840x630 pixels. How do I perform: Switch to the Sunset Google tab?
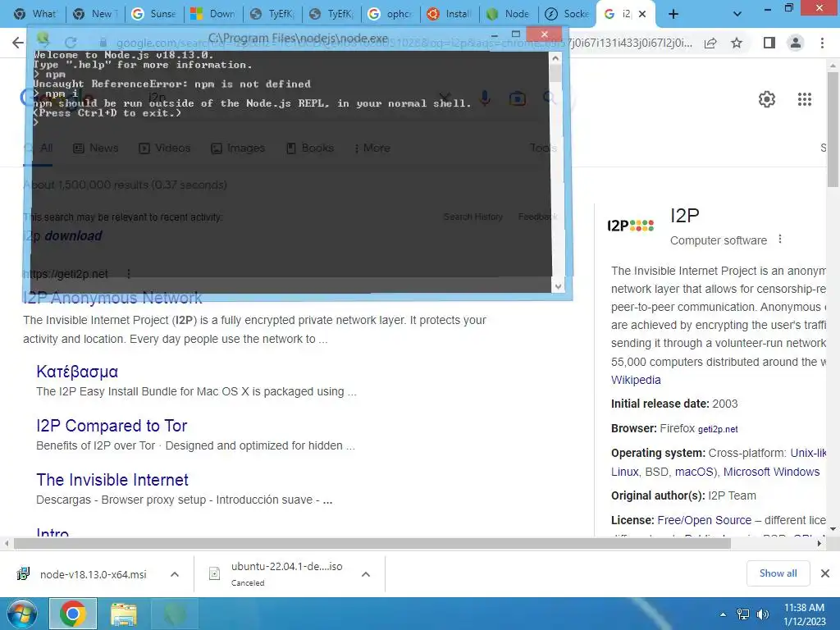[x=154, y=14]
